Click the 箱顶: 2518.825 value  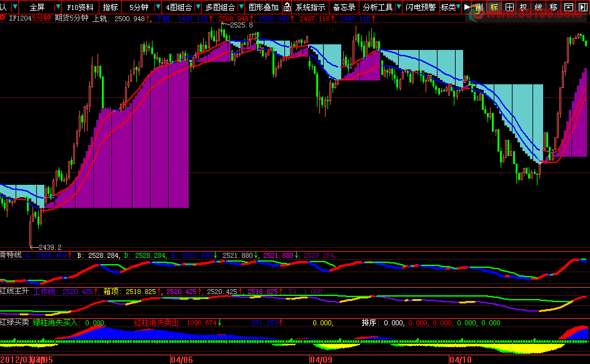[130, 292]
